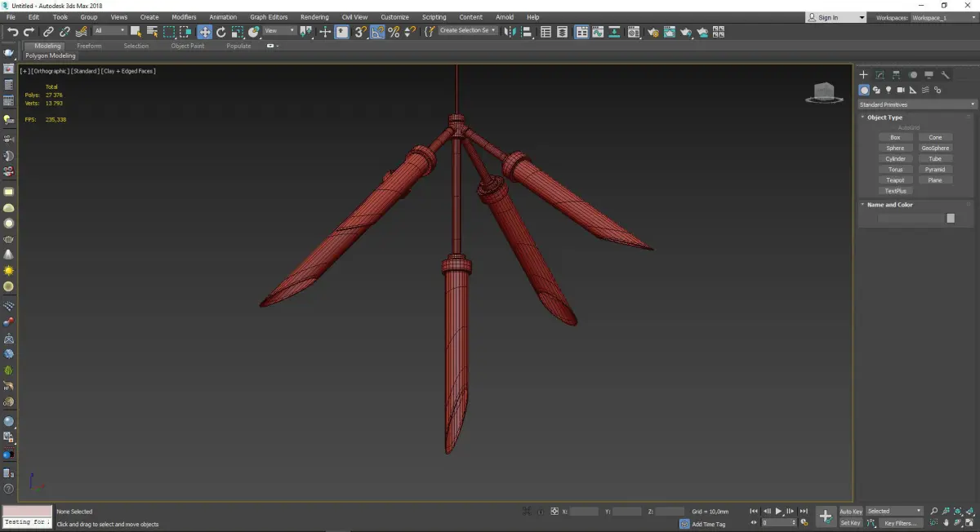Switch to the Populate ribbon tab
The height and width of the screenshot is (532, 980).
[x=238, y=46]
